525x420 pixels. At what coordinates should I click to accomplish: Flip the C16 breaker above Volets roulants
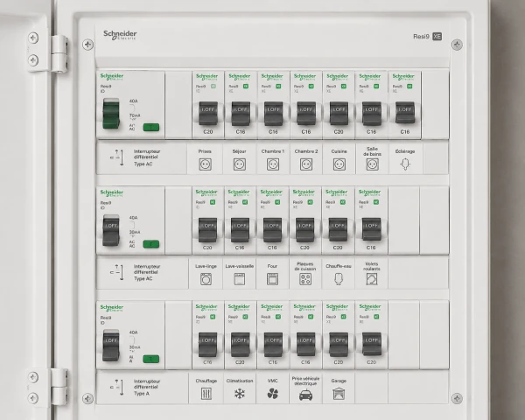click(371, 229)
